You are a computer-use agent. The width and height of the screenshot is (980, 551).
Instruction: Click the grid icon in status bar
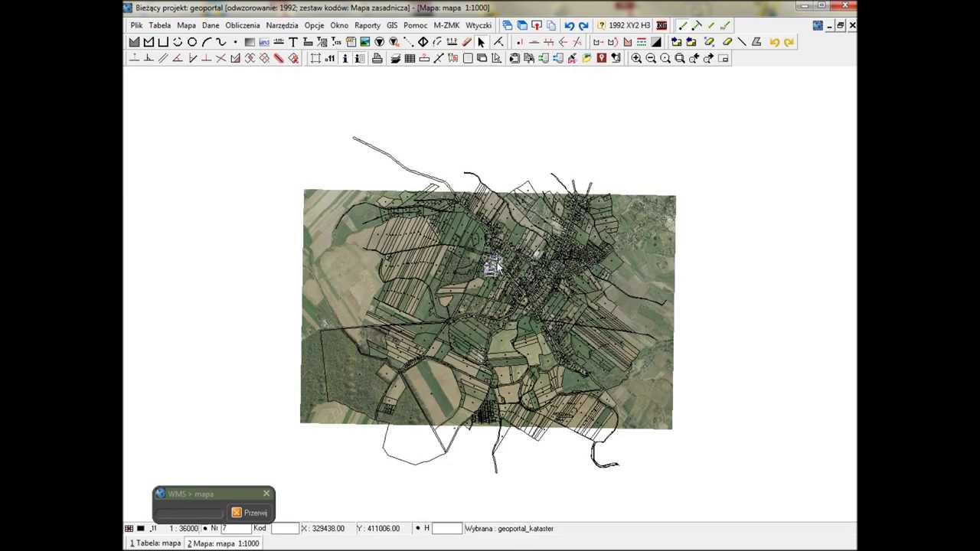(129, 528)
